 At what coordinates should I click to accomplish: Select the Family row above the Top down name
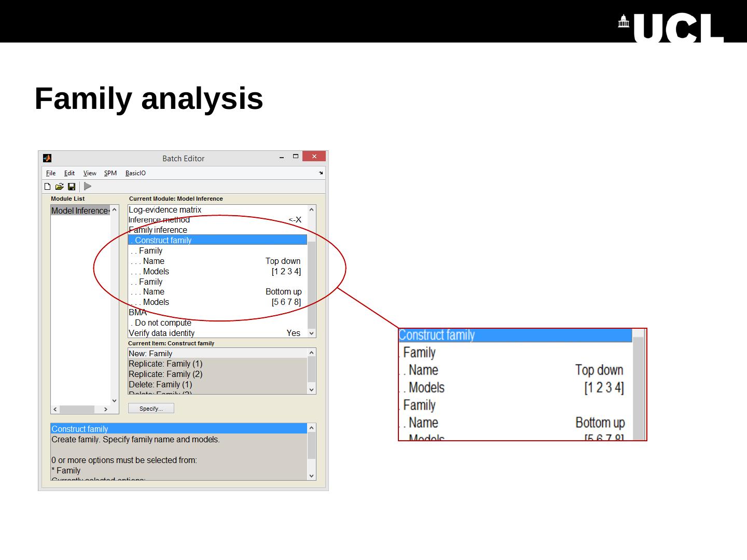coord(218,251)
